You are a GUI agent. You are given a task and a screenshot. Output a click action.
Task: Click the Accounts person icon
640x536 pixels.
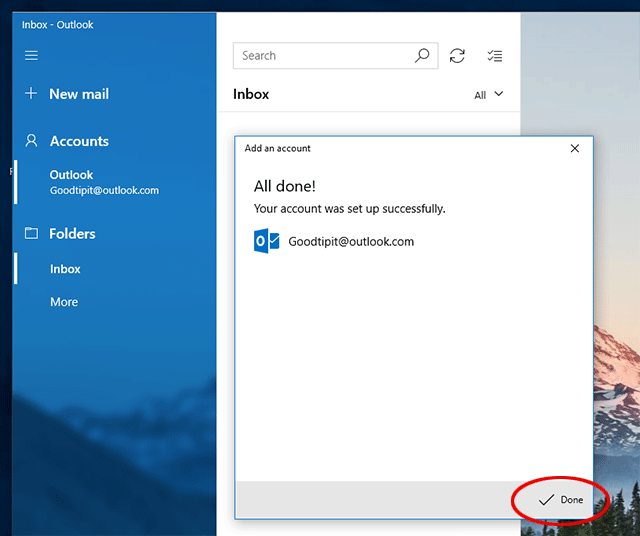[x=31, y=140]
